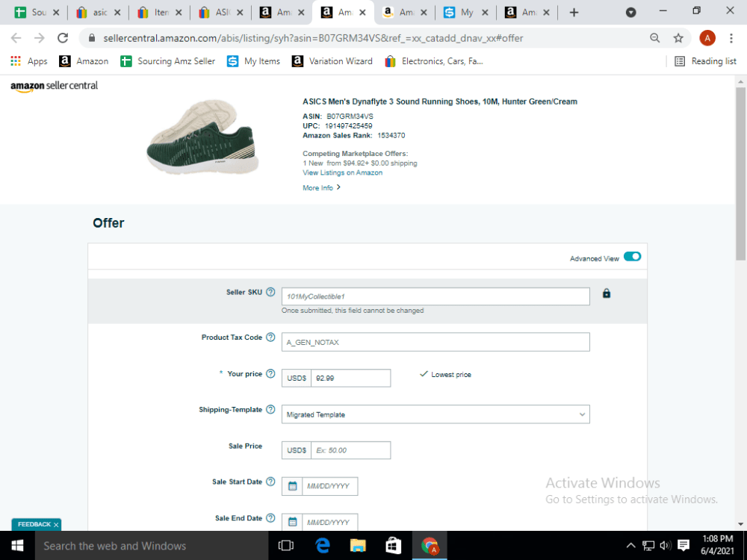The image size is (747, 560).
Task: Open Chrome three-dot menu
Action: click(x=731, y=38)
